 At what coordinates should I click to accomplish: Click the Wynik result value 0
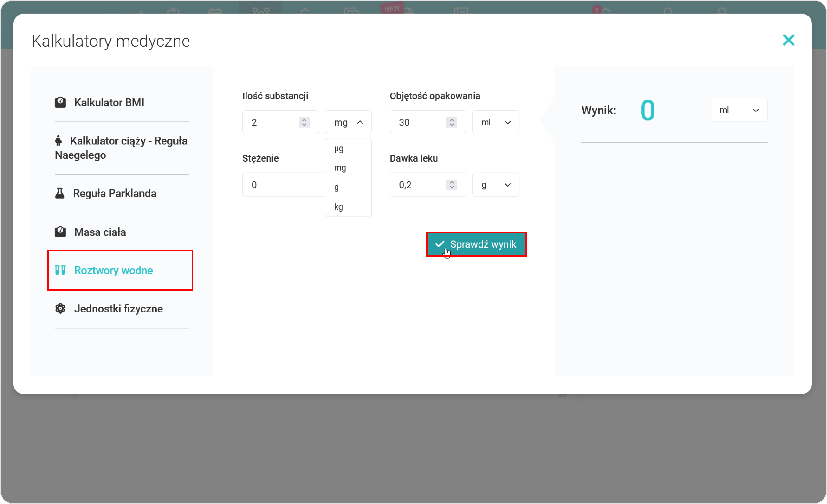[647, 110]
